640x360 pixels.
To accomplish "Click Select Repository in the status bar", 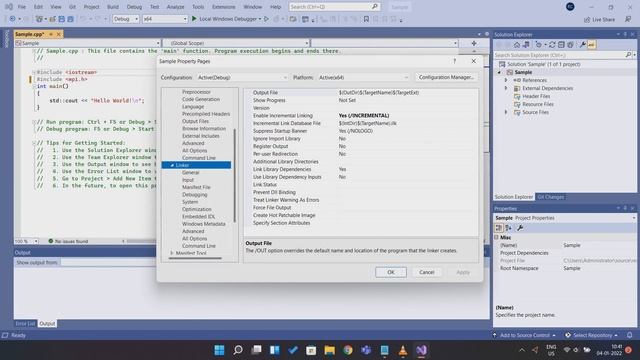I will (x=592, y=336).
